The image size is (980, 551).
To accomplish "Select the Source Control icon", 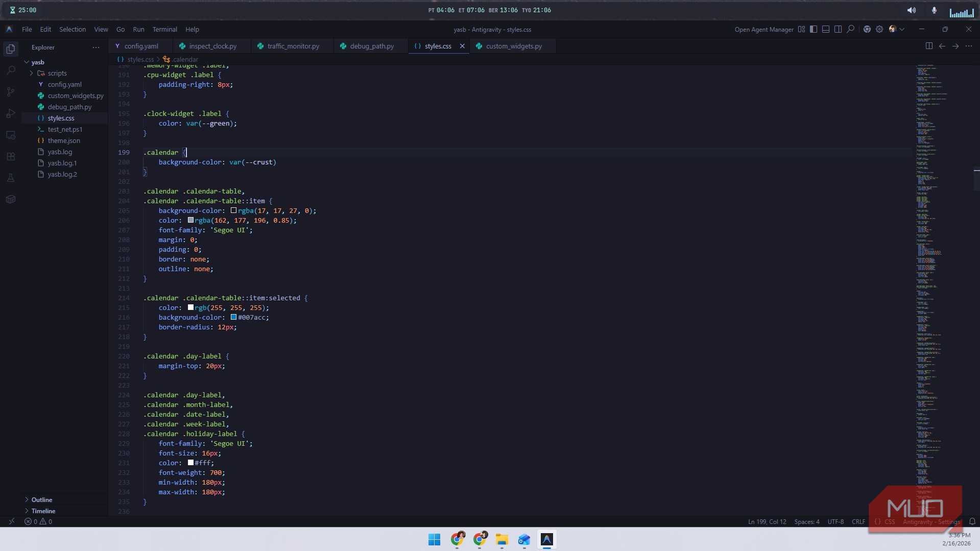I will (11, 92).
